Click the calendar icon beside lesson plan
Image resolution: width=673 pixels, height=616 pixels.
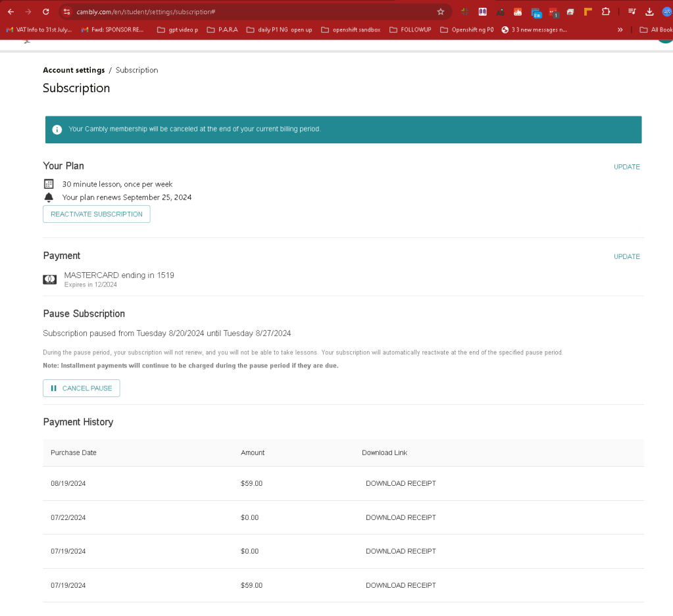(x=49, y=184)
